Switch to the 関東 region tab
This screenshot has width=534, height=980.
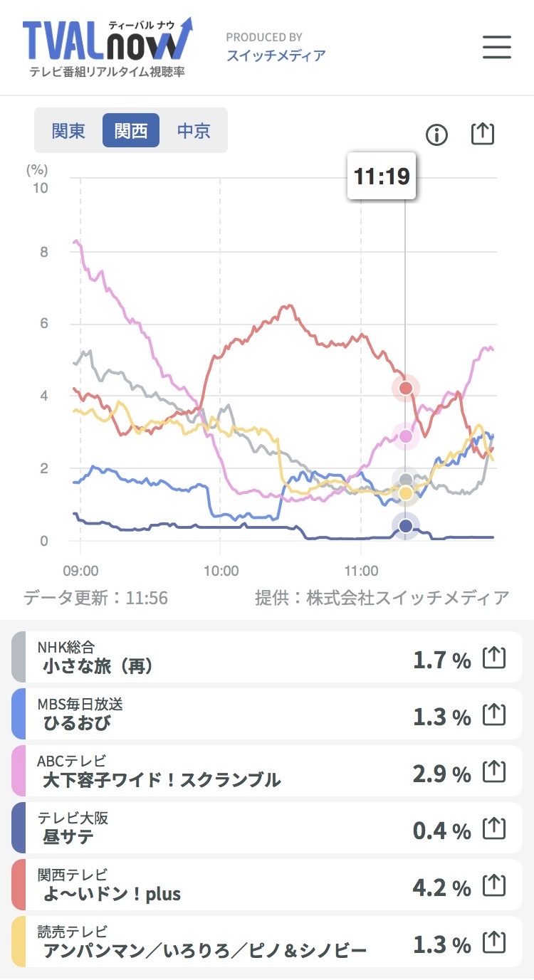pyautogui.click(x=68, y=131)
